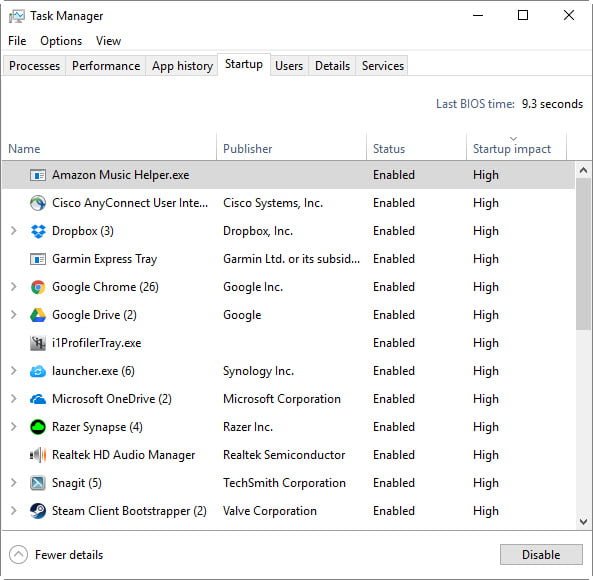This screenshot has width=593, height=580.
Task: Expand the Snagit (5) entry
Action: (14, 482)
